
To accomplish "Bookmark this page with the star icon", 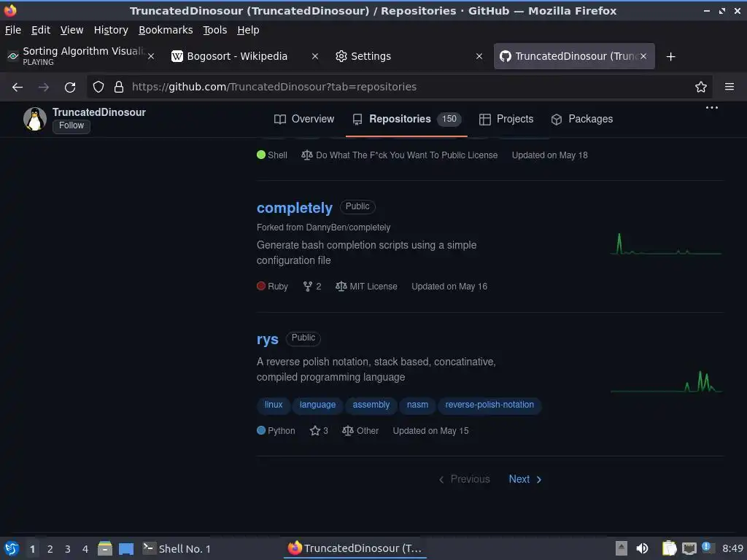I will 701,87.
